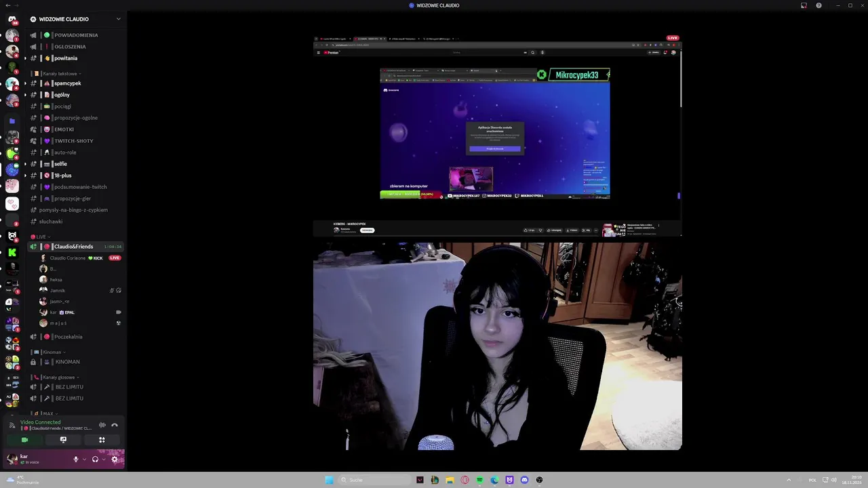Click the LIVE badge next to Claudio Corleone
Viewport: 868px width, 488px height.
(x=115, y=258)
